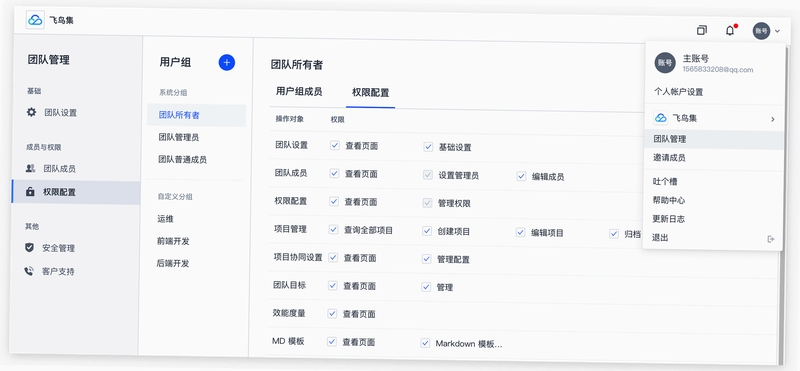Toggle 编辑成员 checkbox
The height and width of the screenshot is (371, 800).
point(521,176)
